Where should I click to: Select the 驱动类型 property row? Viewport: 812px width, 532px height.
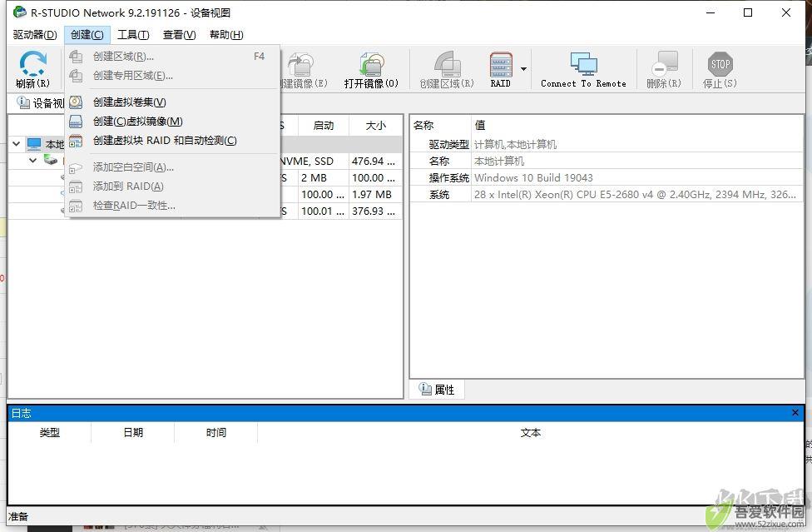(x=607, y=145)
